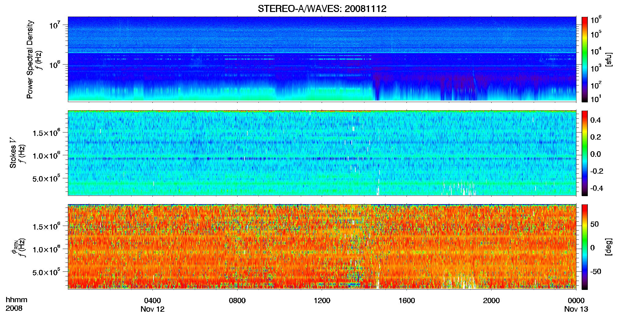Click the 2000 time axis label
This screenshot has width=644, height=332.
click(491, 301)
